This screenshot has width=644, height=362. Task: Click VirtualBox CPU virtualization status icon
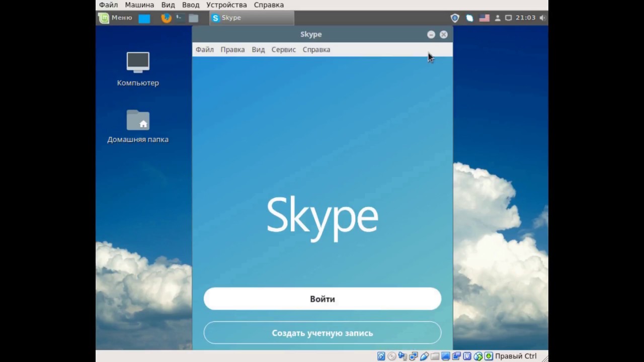467,356
